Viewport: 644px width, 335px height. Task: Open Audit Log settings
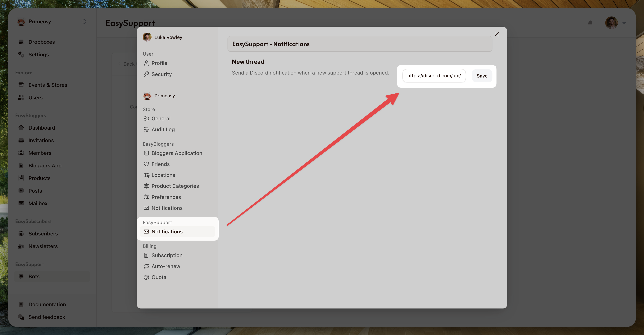(x=163, y=129)
